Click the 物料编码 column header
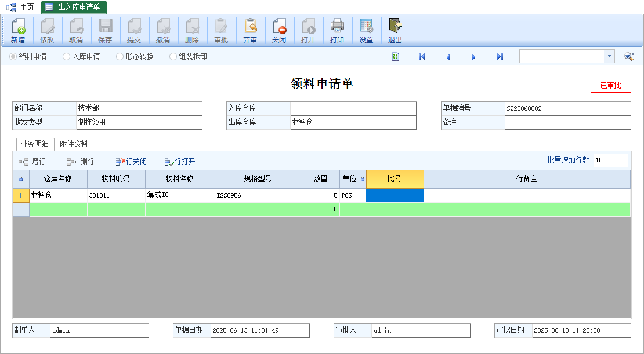This screenshot has width=644, height=354. tap(116, 179)
